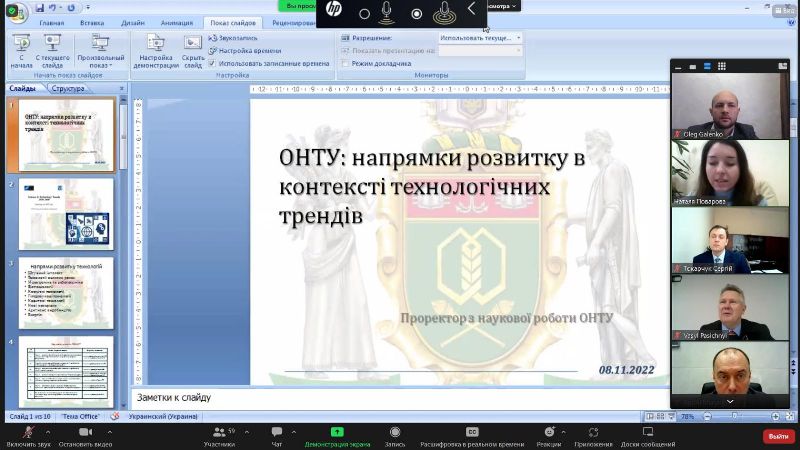Image resolution: width=800 pixels, height=450 pixels.
Task: Start slideshow from current slide
Action: click(x=52, y=51)
